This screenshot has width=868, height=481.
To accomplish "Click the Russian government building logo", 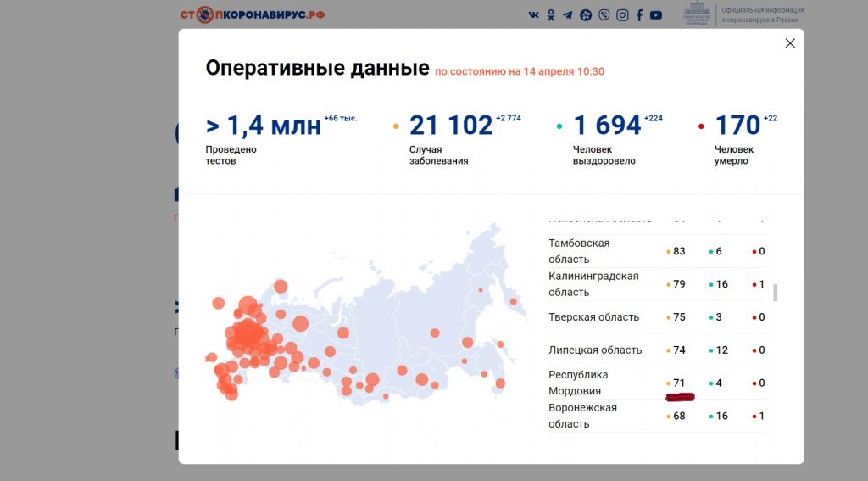I will pos(697,14).
